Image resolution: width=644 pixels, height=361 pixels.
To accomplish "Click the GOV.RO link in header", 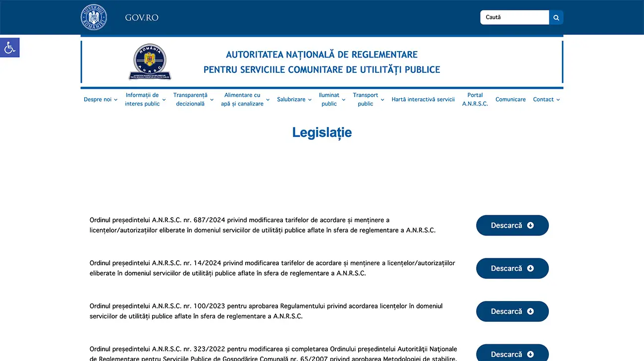I will 142,17.
